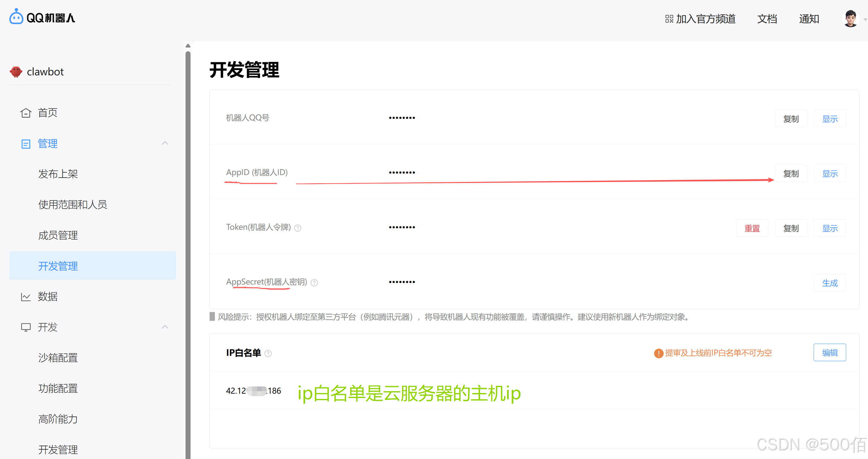Collapse the 开发 sidebar section

(x=165, y=326)
